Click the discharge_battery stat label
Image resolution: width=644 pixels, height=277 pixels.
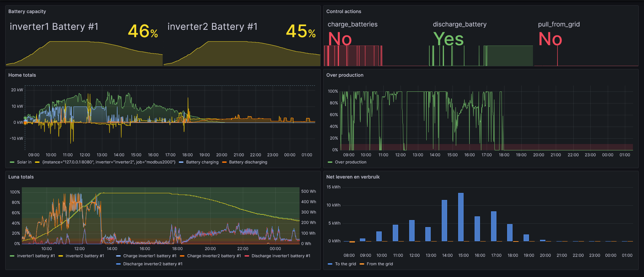click(x=460, y=24)
